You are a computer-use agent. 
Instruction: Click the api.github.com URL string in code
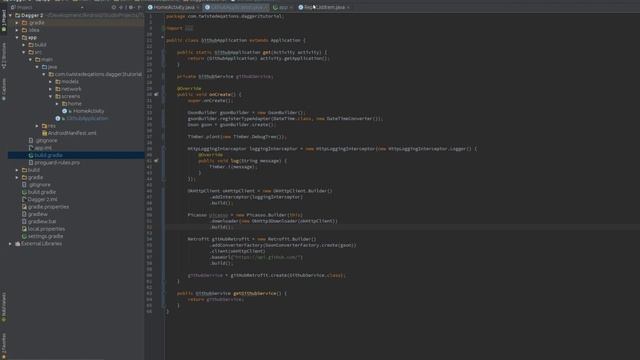[x=267, y=258]
